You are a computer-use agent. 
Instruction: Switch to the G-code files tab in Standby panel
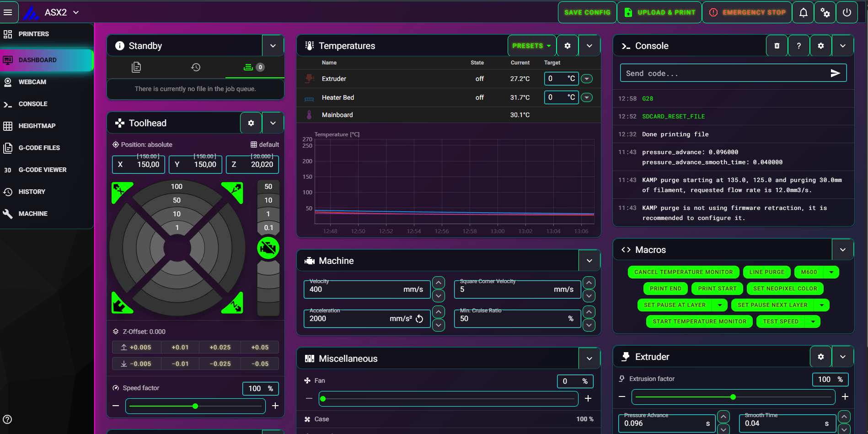click(x=136, y=67)
